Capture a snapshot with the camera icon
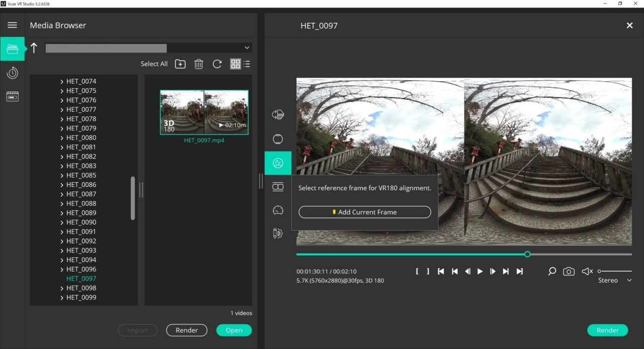644x349 pixels. tap(569, 271)
